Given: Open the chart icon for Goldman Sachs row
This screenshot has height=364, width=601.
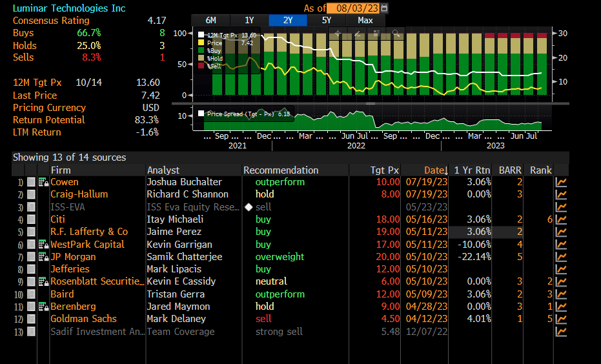Looking at the screenshot, I should [x=561, y=319].
